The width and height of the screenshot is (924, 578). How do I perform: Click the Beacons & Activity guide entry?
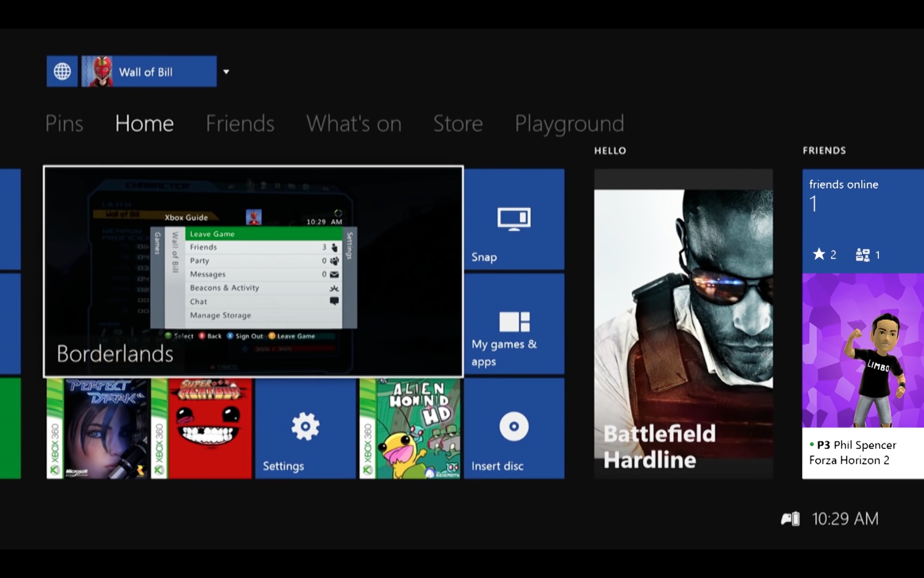(264, 288)
